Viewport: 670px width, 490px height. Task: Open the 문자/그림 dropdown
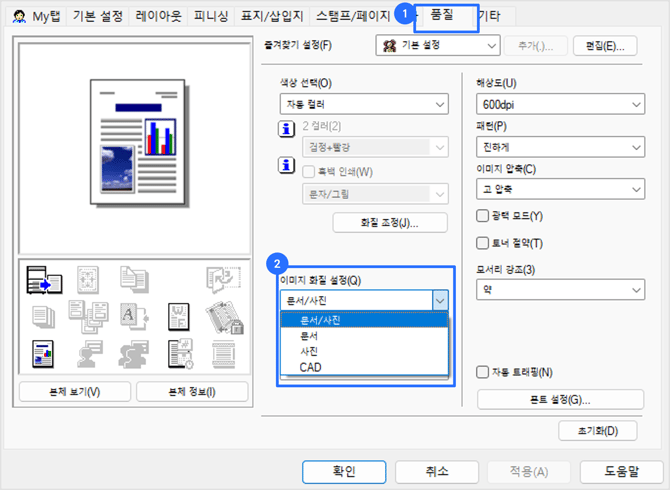tap(376, 194)
